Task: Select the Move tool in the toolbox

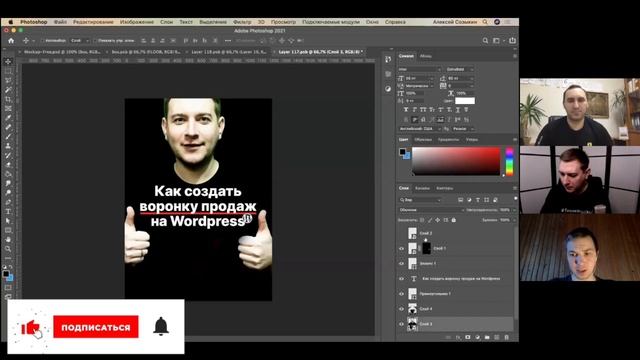Action: tap(8, 62)
